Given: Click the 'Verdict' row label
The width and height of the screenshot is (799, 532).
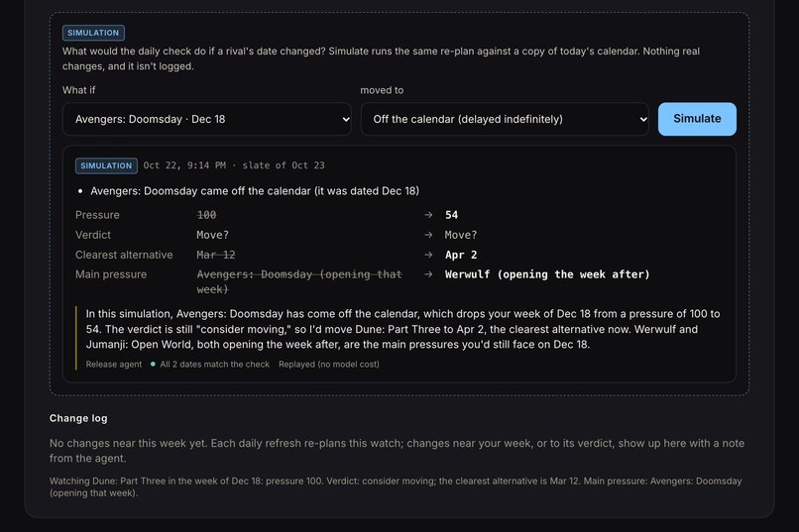Looking at the screenshot, I should pos(93,235).
